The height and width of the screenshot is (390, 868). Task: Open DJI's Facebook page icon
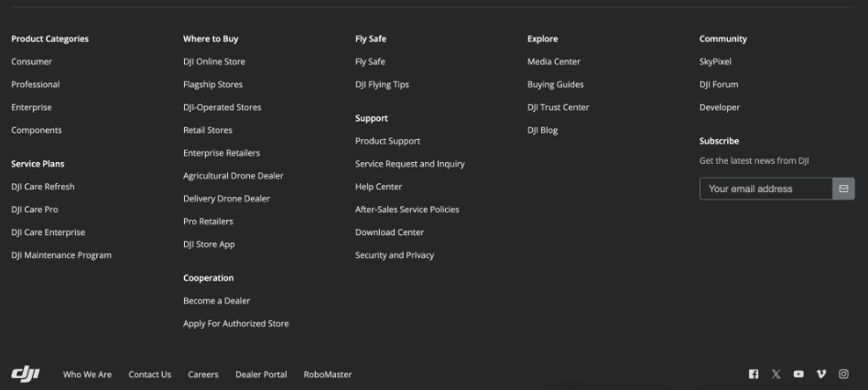coord(754,374)
